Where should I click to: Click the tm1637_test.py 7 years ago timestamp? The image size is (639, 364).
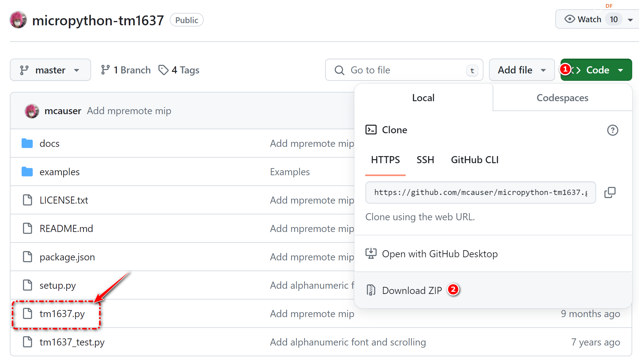click(x=595, y=342)
